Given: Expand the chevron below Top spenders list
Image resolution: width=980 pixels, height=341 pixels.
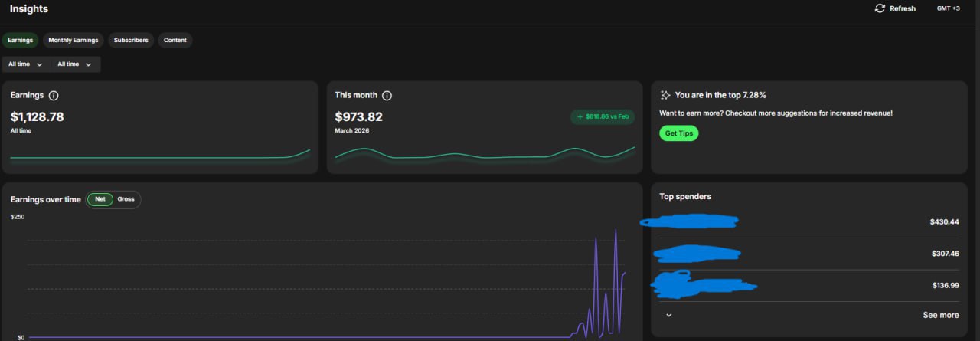Looking at the screenshot, I should (668, 315).
